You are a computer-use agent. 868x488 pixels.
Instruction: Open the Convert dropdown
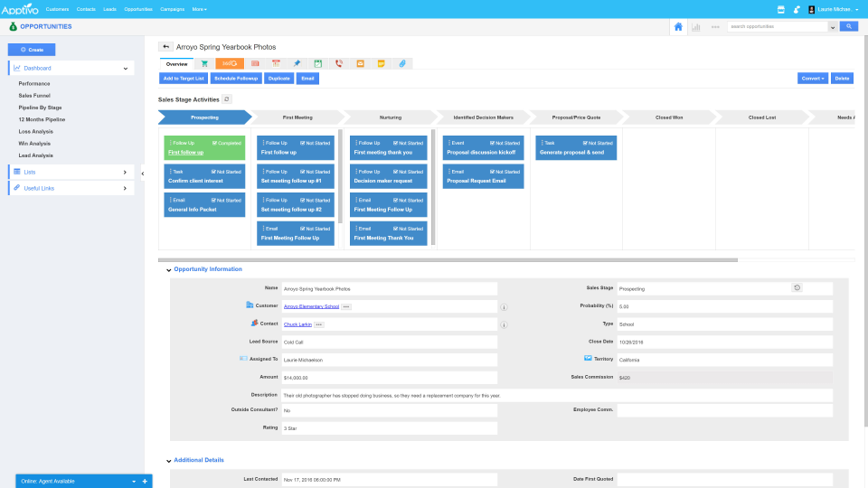coord(812,79)
